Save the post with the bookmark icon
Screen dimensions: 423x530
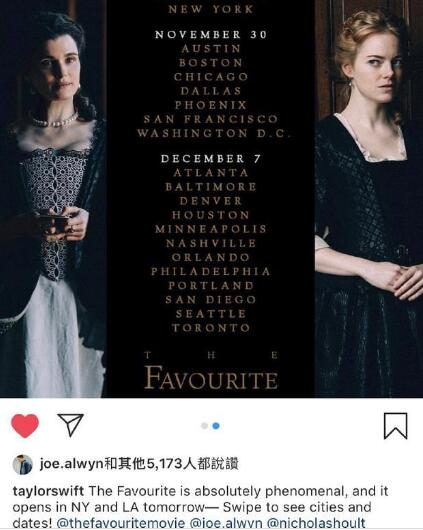pos(395,426)
